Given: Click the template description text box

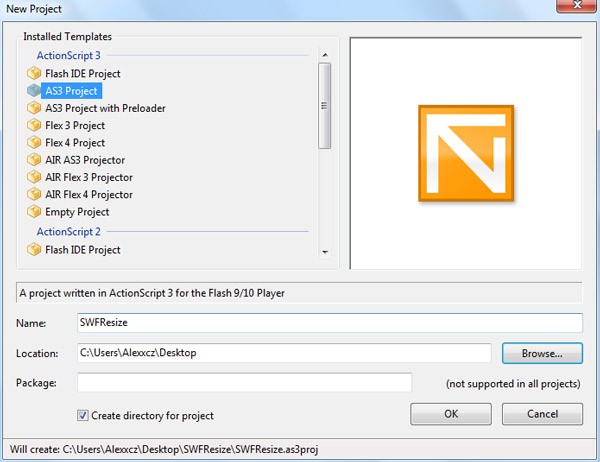Looking at the screenshot, I should [x=299, y=293].
